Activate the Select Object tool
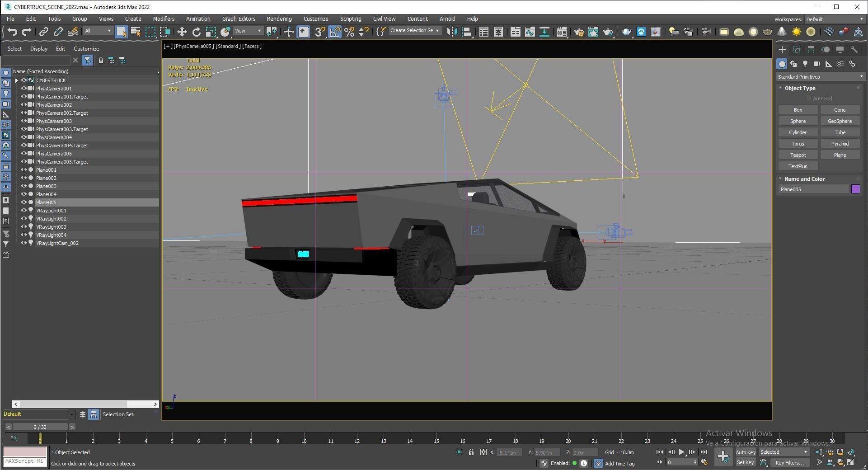The height and width of the screenshot is (470, 868). click(x=121, y=32)
